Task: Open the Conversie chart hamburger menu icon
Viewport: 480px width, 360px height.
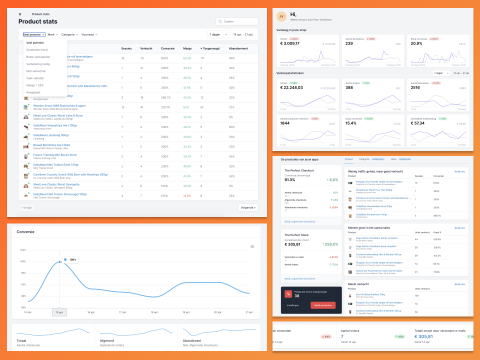Action: 252,247
